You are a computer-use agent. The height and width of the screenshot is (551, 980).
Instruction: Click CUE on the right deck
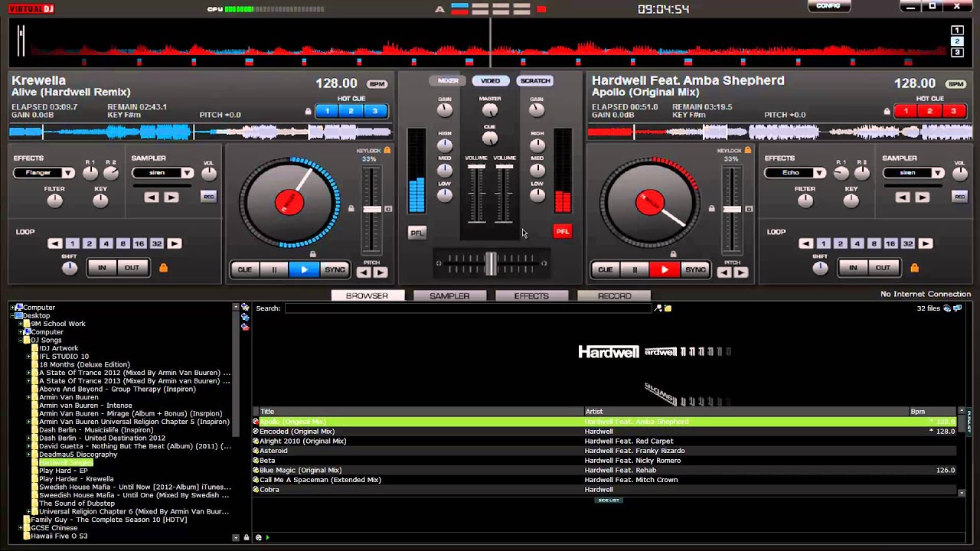(x=605, y=269)
